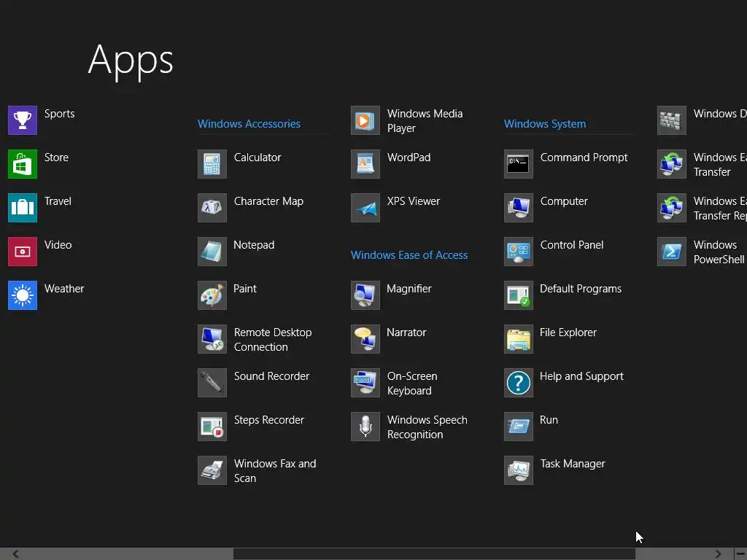Click the "Control Panel" label
Screen dimensions: 747x560
(x=572, y=245)
